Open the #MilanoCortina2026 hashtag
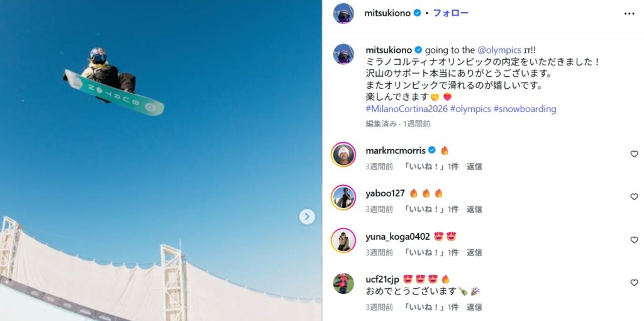Image resolution: width=644 pixels, height=321 pixels. 406,109
